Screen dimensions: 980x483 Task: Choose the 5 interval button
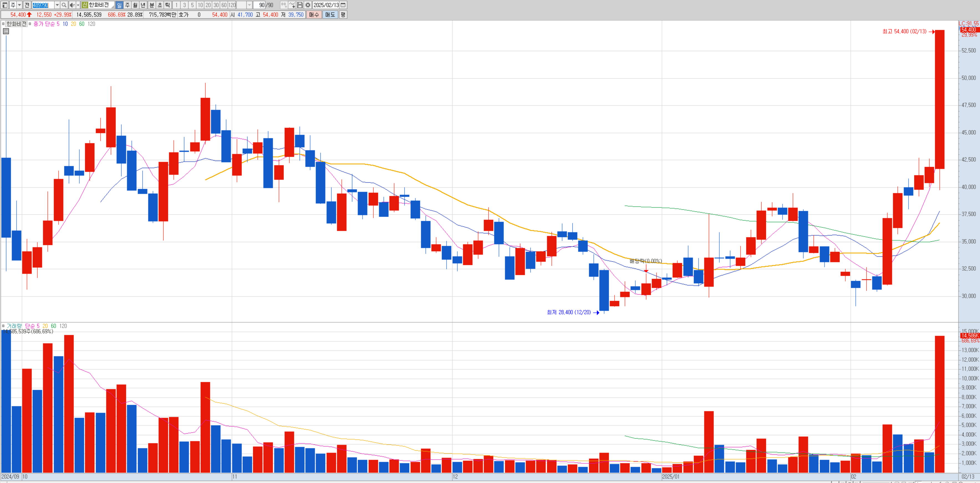pyautogui.click(x=192, y=5)
